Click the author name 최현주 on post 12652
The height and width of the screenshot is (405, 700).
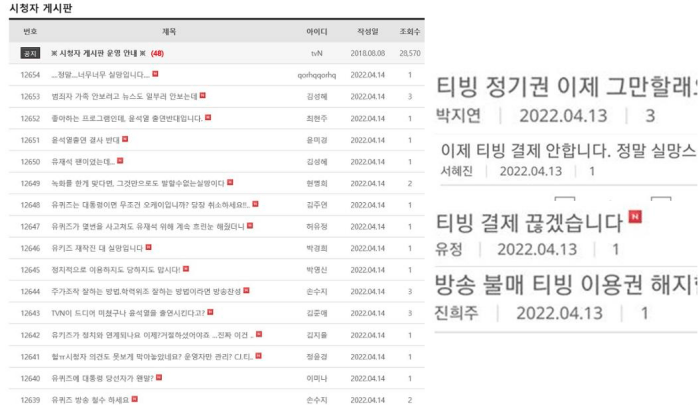tap(317, 118)
